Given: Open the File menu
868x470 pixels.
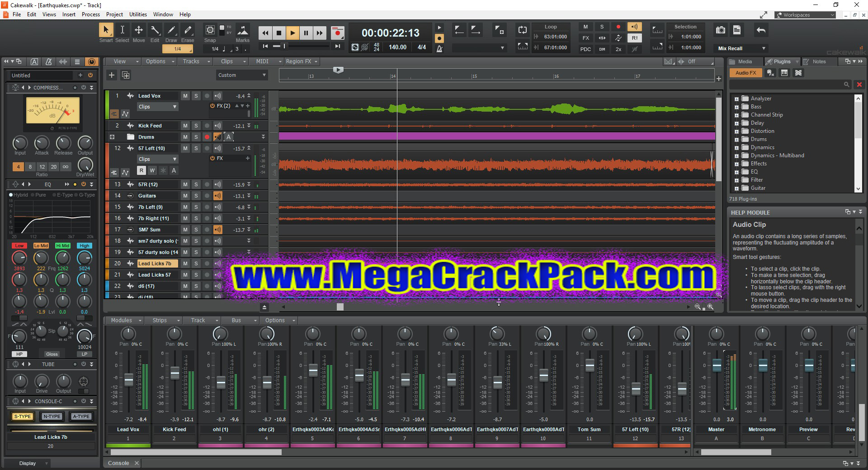Looking at the screenshot, I should (17, 14).
